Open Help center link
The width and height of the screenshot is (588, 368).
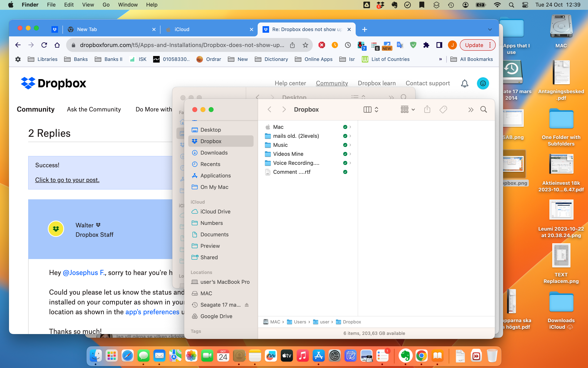[x=290, y=83]
